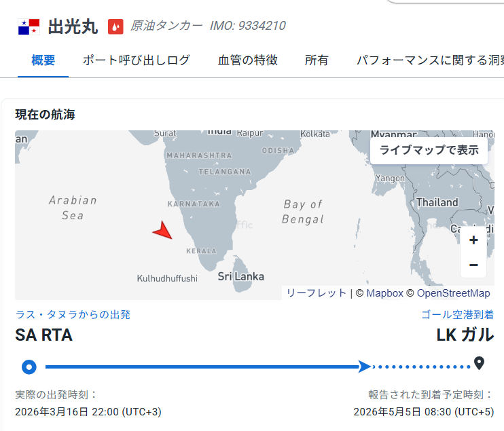The height and width of the screenshot is (431, 504).
Task: Open the Mapbox attribution link
Action: 384,293
